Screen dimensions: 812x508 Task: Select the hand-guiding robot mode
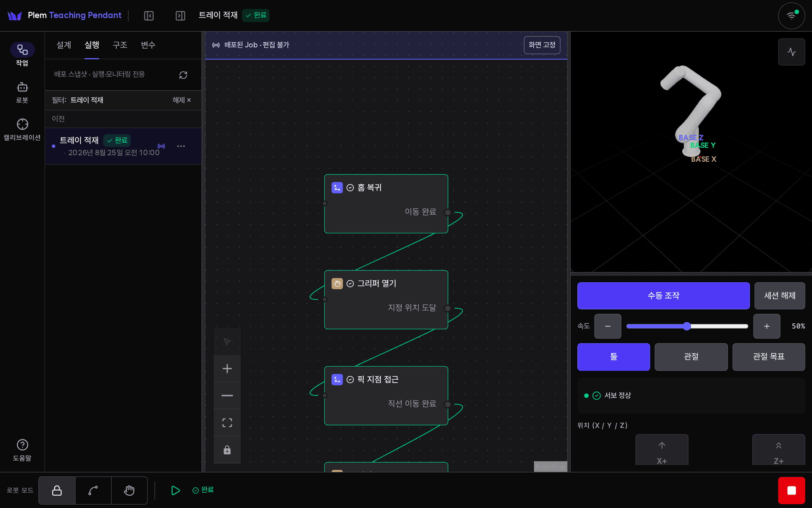pos(129,490)
